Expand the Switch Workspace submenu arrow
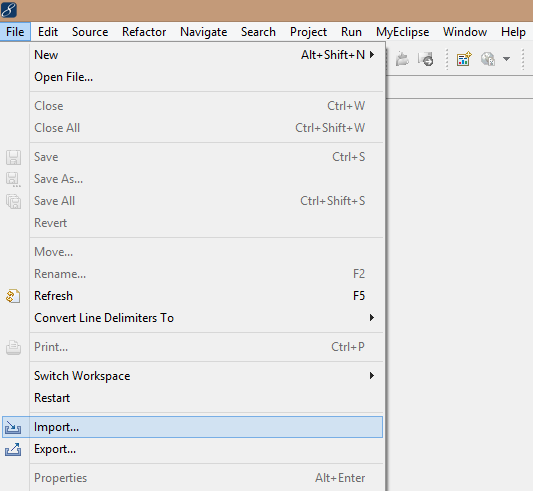533x491 pixels. (x=372, y=375)
